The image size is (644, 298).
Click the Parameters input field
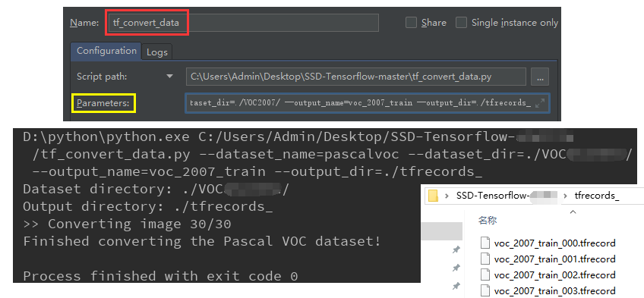coord(367,103)
